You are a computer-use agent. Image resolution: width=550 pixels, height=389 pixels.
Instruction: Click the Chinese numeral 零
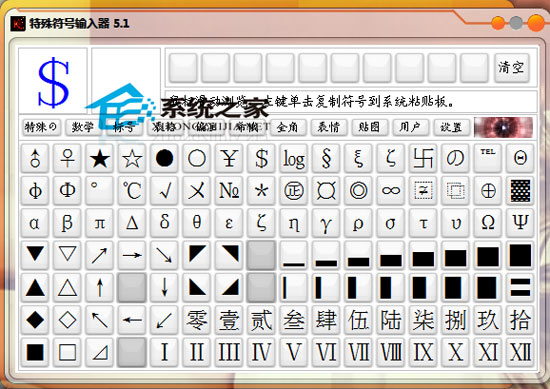[196, 320]
